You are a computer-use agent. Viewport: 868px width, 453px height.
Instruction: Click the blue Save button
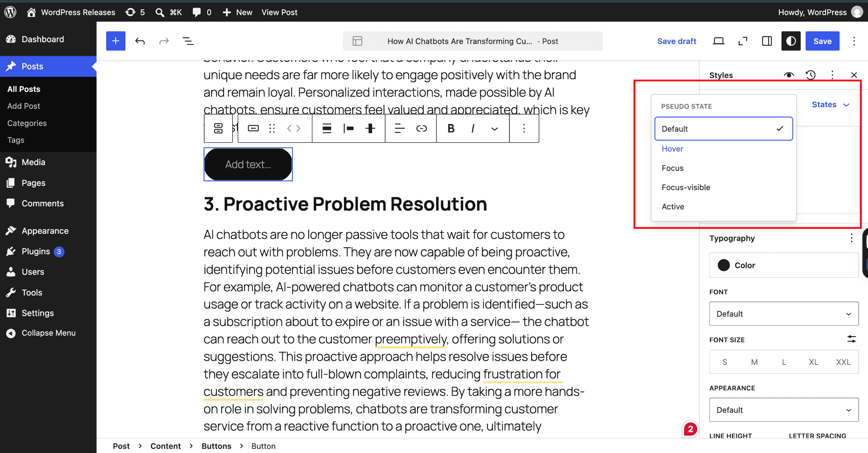tap(822, 41)
